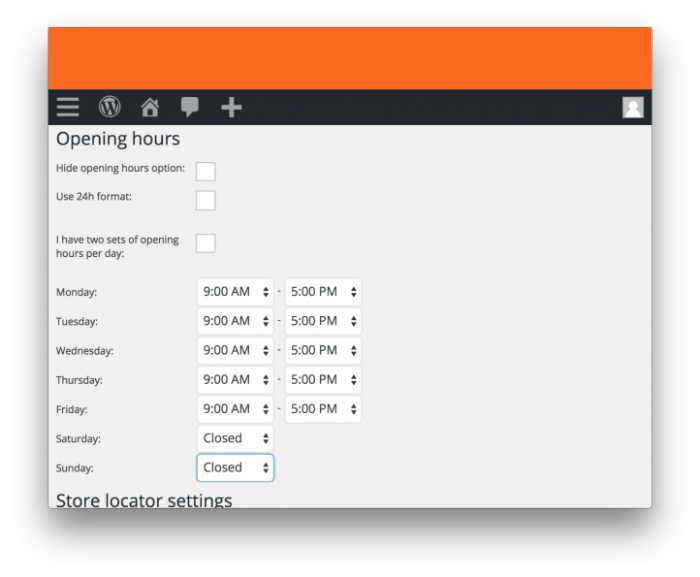Click the Sunday label

75,468
